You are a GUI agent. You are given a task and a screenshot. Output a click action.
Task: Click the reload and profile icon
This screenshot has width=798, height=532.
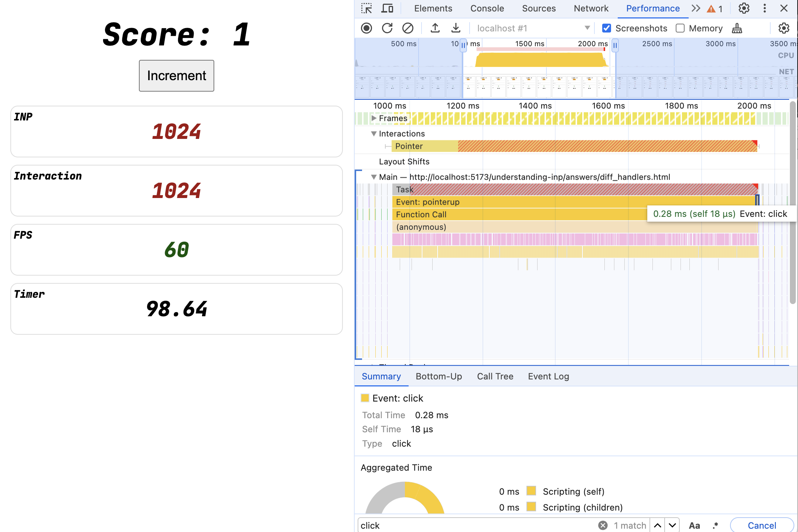pos(386,28)
